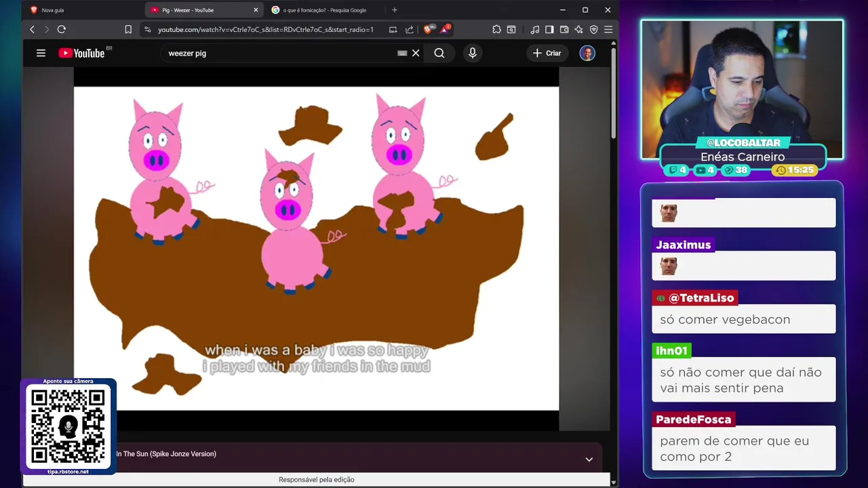Toggle the browser sidebar panel icon
This screenshot has width=868, height=488.
(x=549, y=30)
